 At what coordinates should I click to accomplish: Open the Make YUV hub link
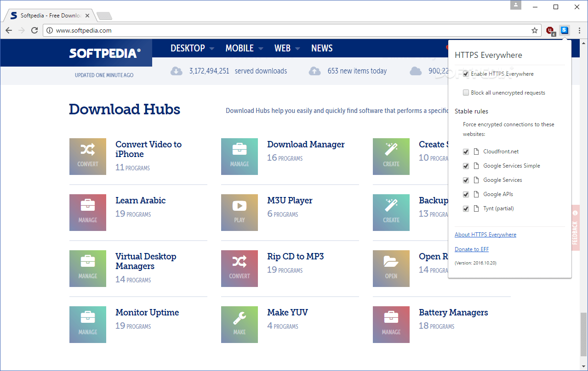[287, 312]
